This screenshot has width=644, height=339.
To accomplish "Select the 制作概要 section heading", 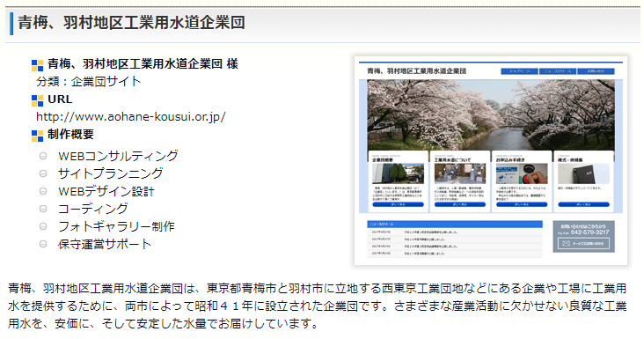I will click(70, 135).
